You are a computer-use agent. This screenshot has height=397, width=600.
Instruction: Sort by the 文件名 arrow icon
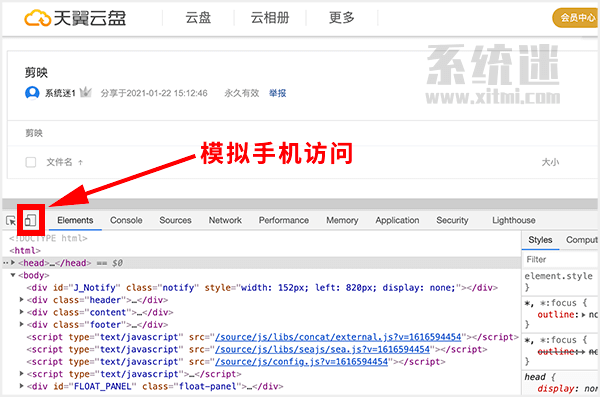(x=80, y=162)
